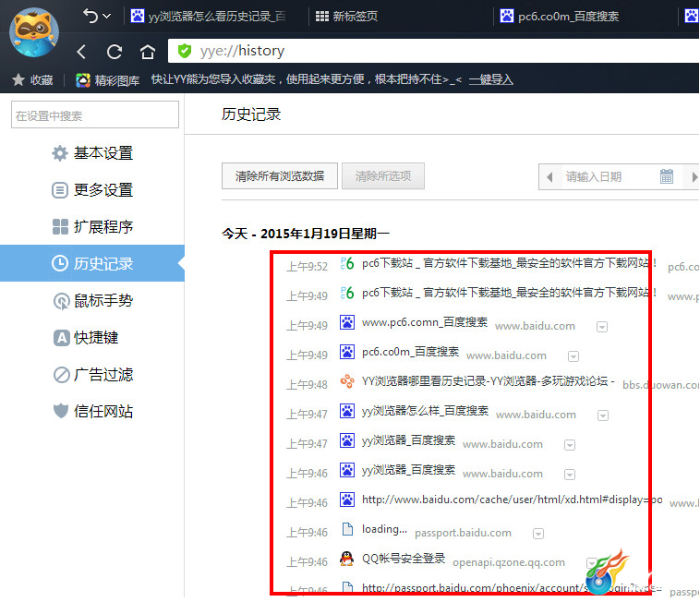Image resolution: width=700 pixels, height=602 pixels.
Task: Open 快捷键 in the sidebar
Action: pyautogui.click(x=86, y=338)
